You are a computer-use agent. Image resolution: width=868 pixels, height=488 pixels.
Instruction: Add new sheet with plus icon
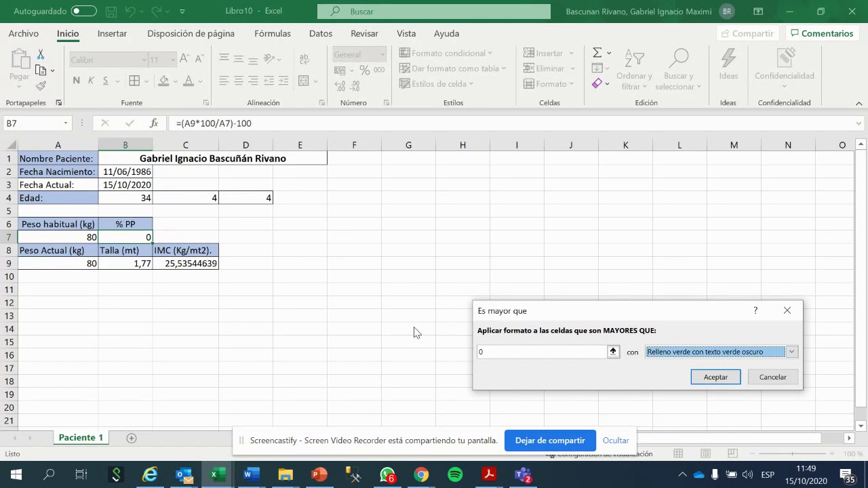(132, 438)
